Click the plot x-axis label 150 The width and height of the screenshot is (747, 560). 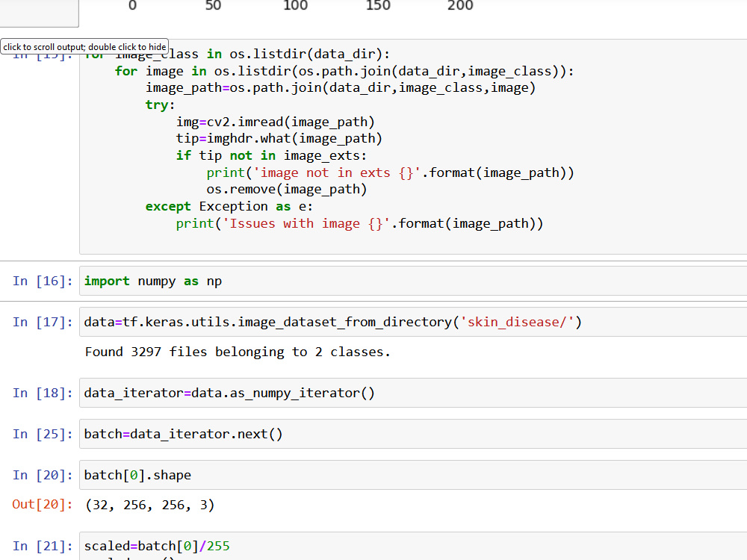point(378,6)
